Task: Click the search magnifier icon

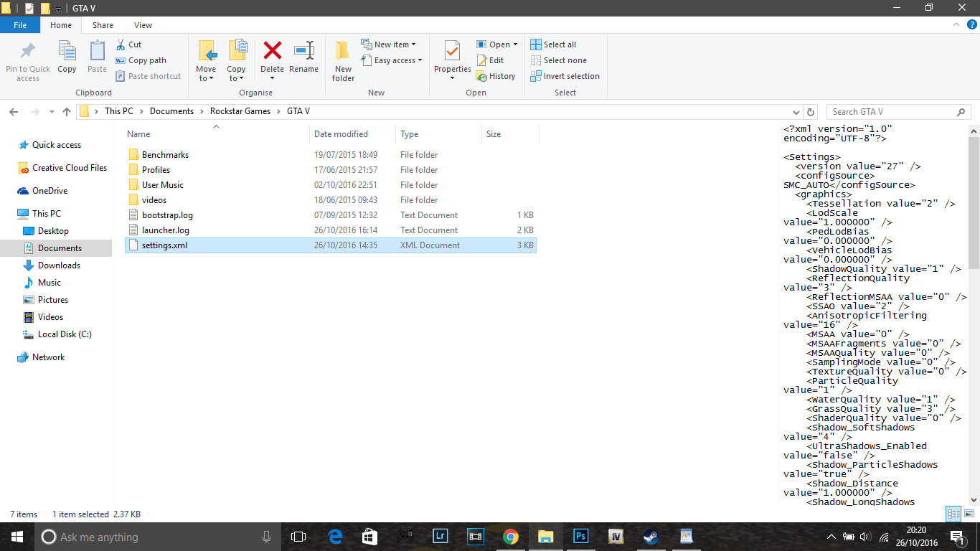Action: tap(961, 112)
